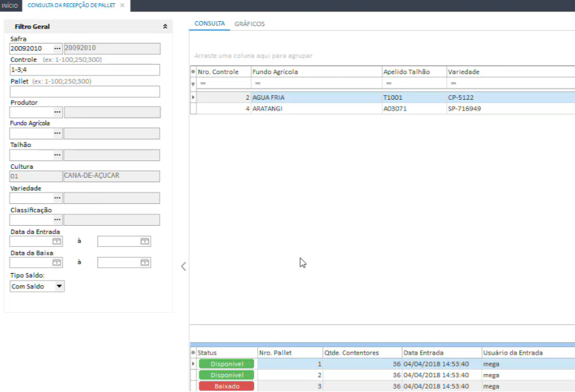The image size is (575, 392).
Task: Open the Tipo Saldo dropdown
Action: point(59,286)
